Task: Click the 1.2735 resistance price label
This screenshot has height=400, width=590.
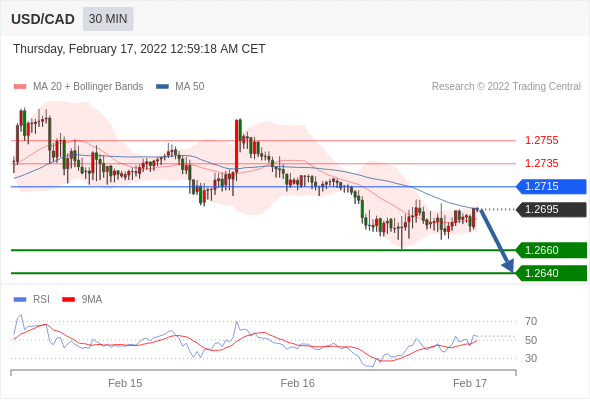Action: 541,163
